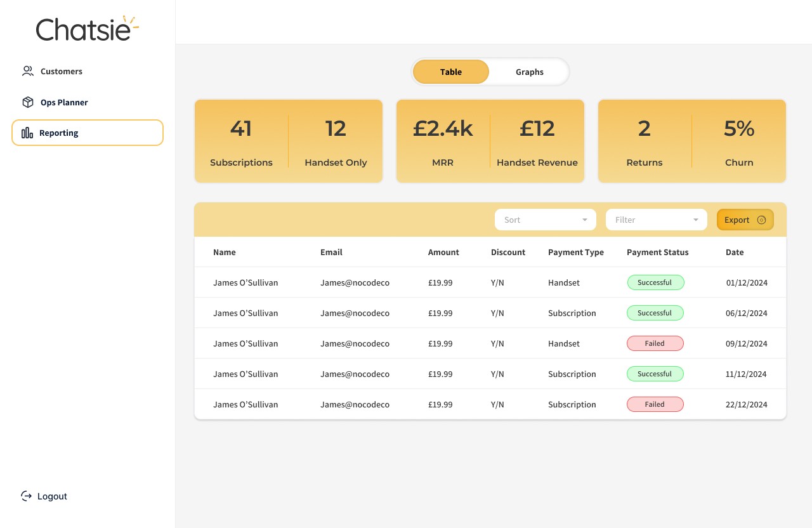Open the Sort dropdown

[x=546, y=220]
